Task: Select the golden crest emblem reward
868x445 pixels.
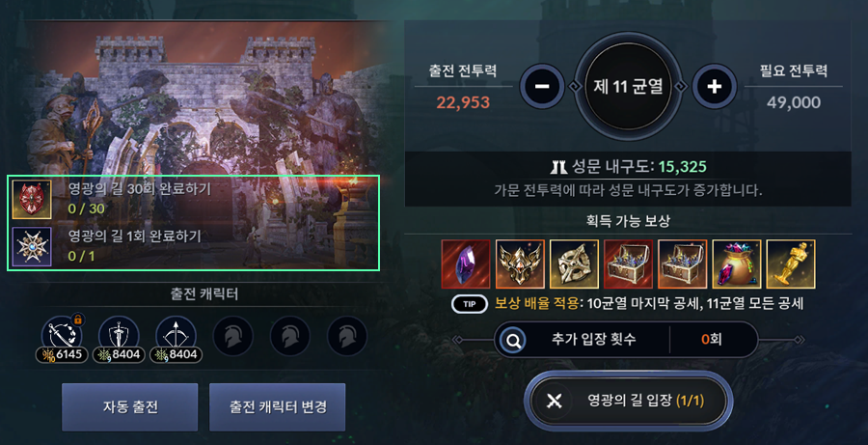Action: 520,264
